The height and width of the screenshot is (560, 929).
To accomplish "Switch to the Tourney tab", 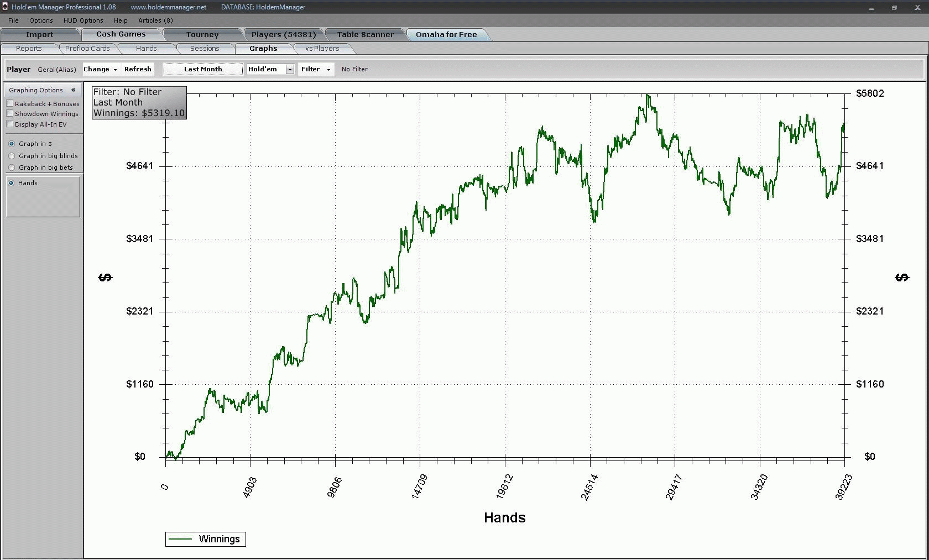I will [202, 34].
